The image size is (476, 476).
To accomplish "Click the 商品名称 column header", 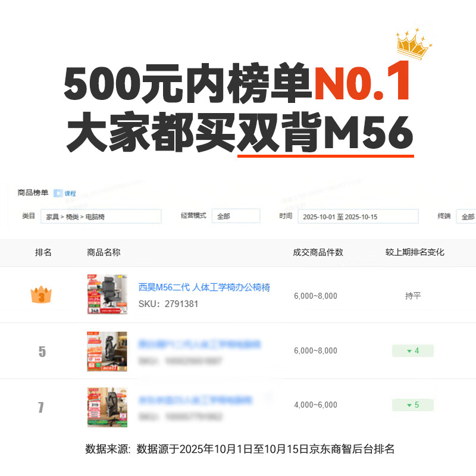I will [104, 252].
